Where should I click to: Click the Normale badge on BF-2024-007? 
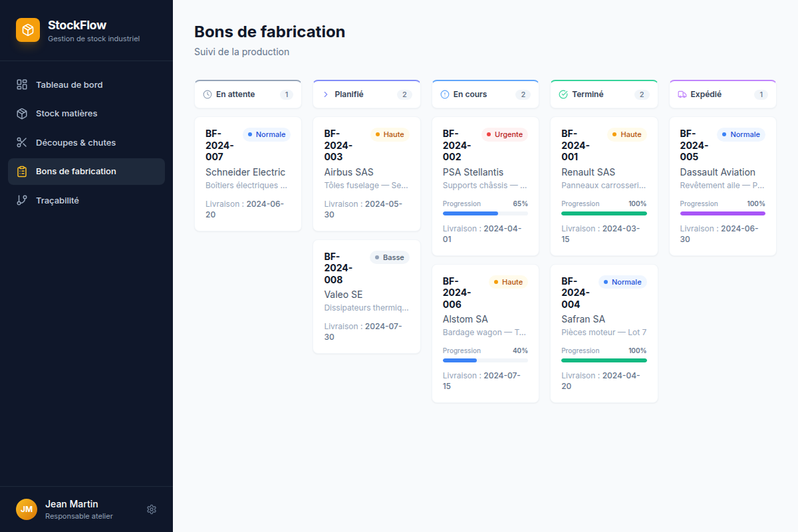coord(267,134)
